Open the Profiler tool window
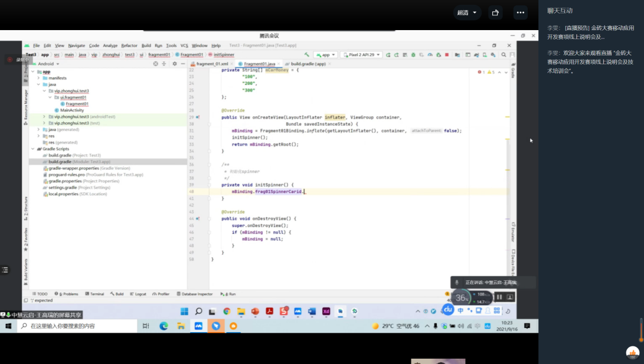Viewport: 644px width, 364px height. pyautogui.click(x=161, y=294)
